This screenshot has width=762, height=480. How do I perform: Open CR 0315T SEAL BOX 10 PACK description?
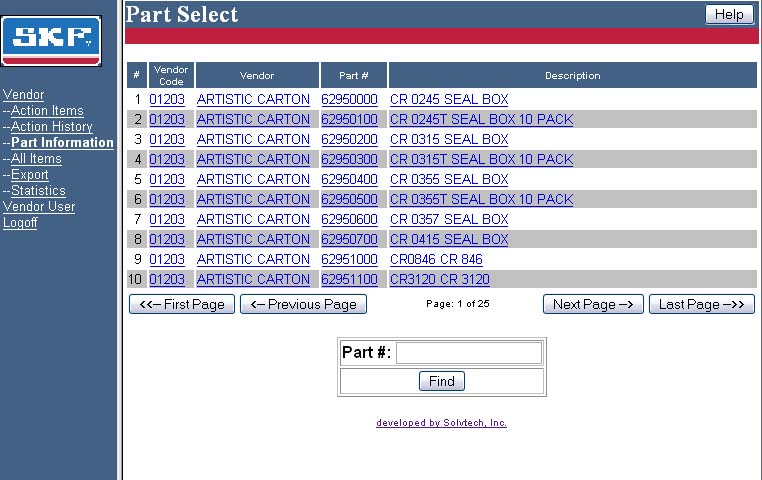pos(482,159)
